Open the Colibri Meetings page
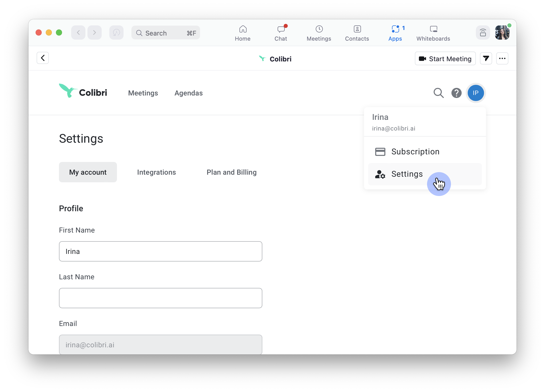 (143, 93)
